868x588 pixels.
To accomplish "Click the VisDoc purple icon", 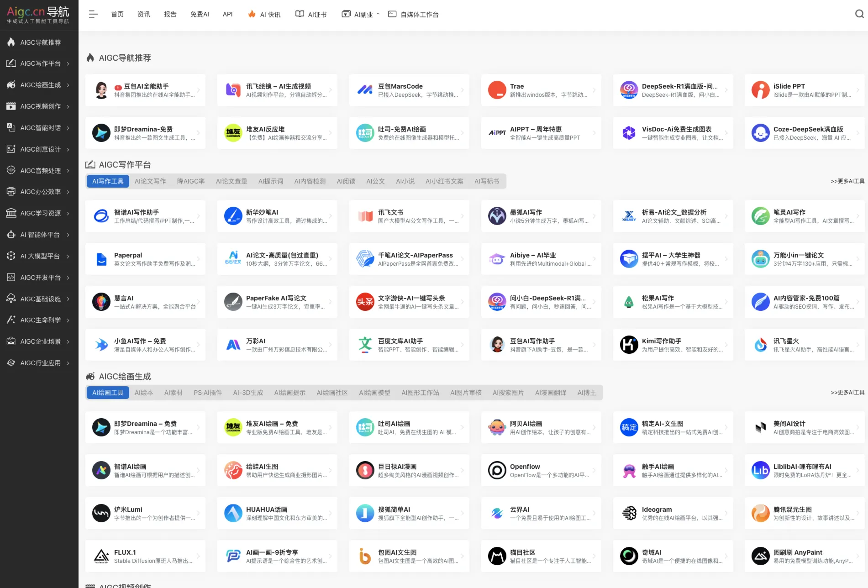I will coord(629,133).
